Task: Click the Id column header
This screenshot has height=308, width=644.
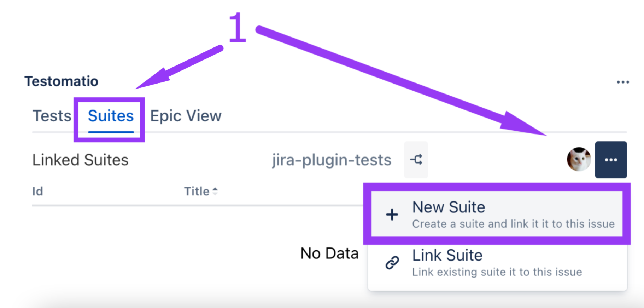Action: (x=37, y=192)
